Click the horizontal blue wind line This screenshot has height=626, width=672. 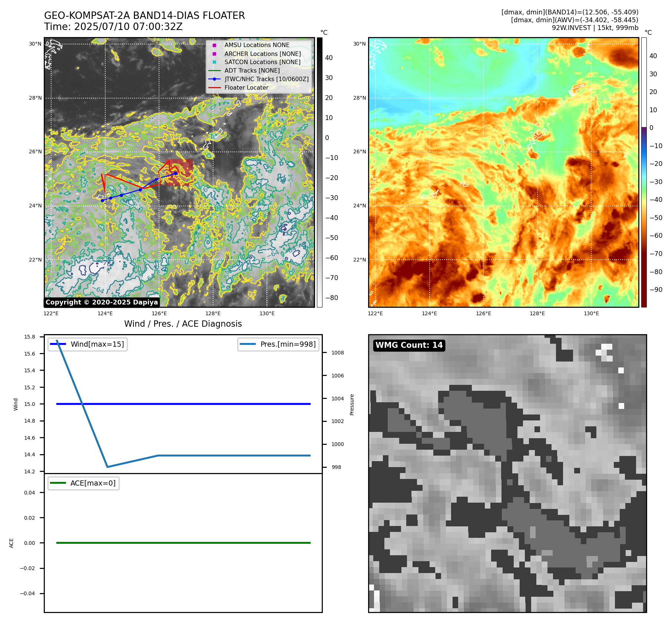[x=183, y=404]
